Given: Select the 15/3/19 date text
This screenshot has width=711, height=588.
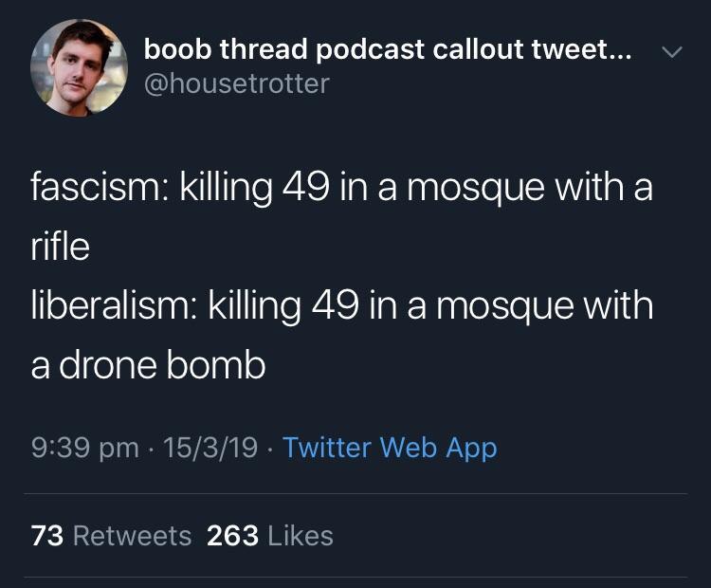Looking at the screenshot, I should (x=210, y=447).
